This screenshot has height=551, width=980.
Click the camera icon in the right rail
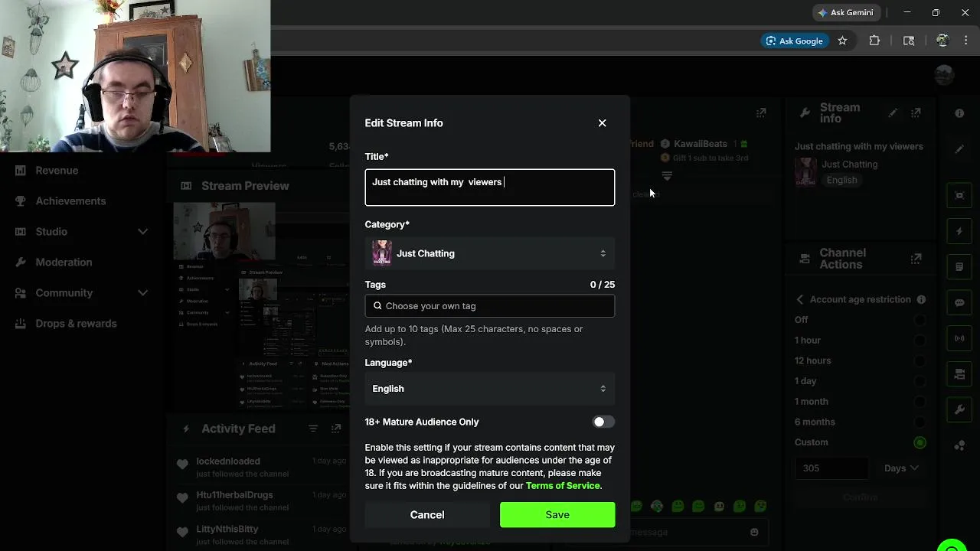pos(959,374)
